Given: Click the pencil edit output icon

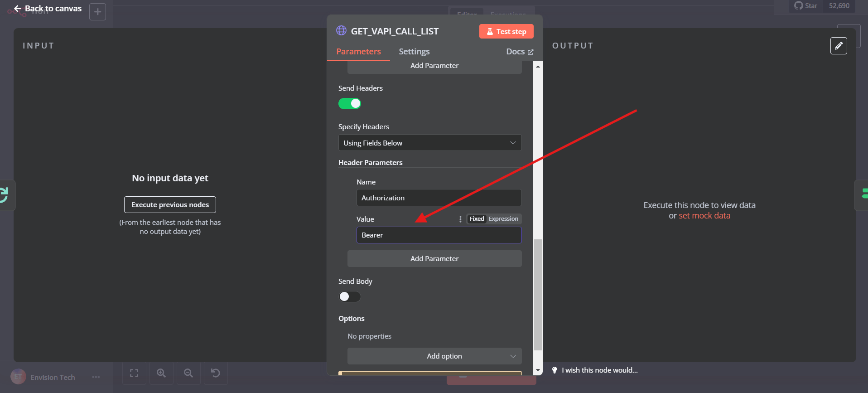Looking at the screenshot, I should click(838, 46).
